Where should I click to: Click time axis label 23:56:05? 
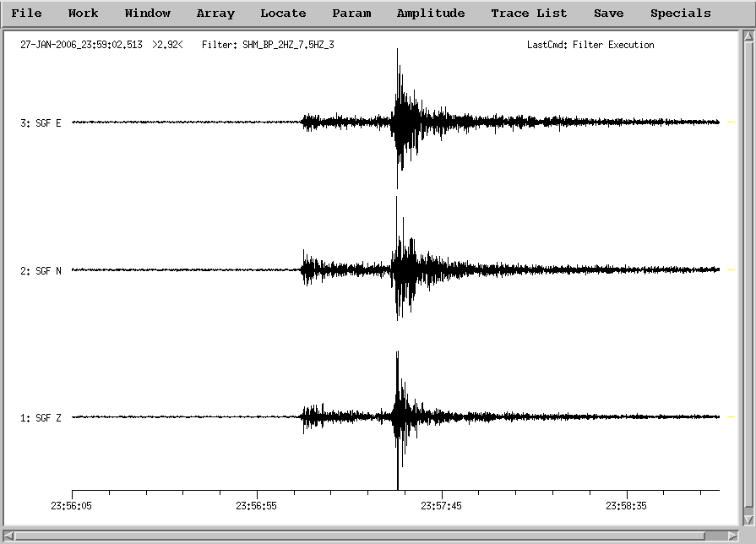tap(71, 505)
